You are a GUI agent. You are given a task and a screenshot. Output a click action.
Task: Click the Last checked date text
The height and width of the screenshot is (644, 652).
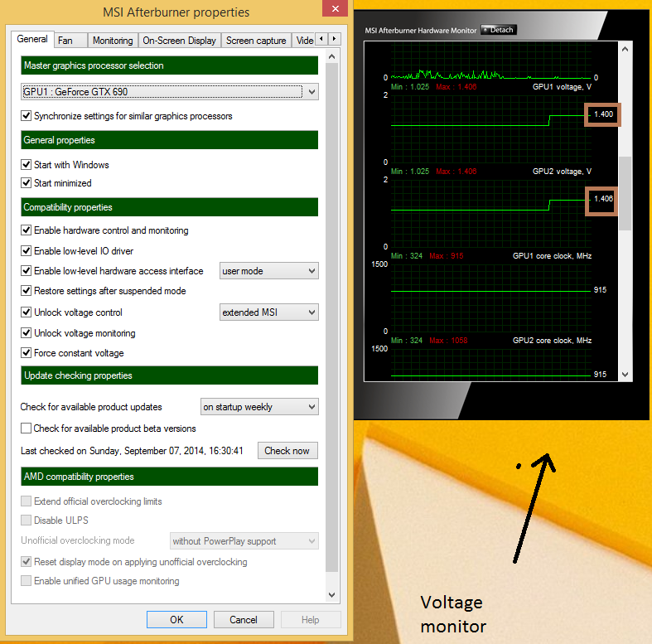(132, 451)
